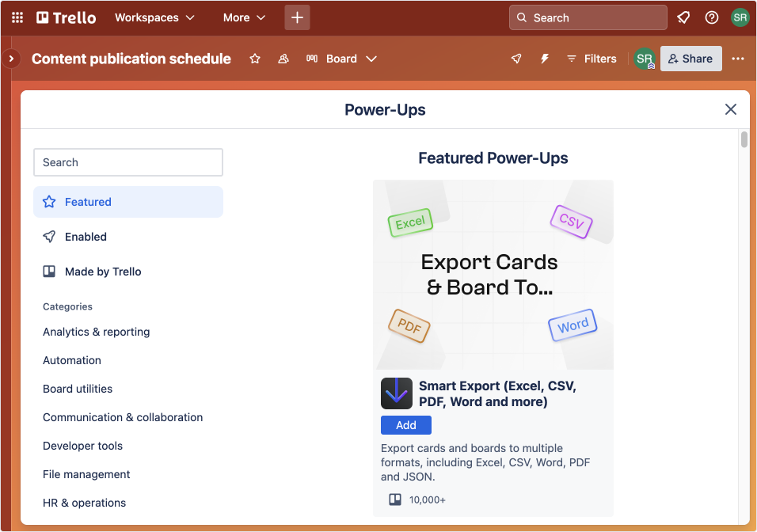Share the board
This screenshot has height=532, width=757.
pyautogui.click(x=690, y=59)
